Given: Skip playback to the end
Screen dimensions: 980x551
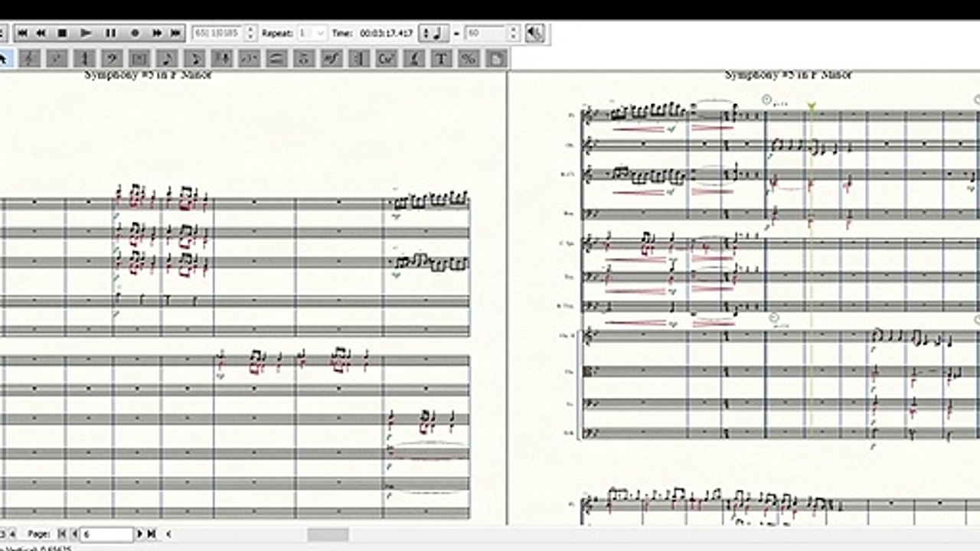Looking at the screenshot, I should 176,33.
